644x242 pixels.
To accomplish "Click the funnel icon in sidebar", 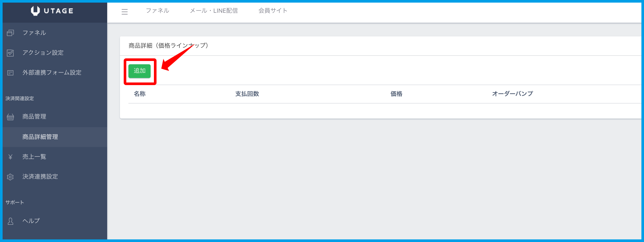I will [10, 33].
